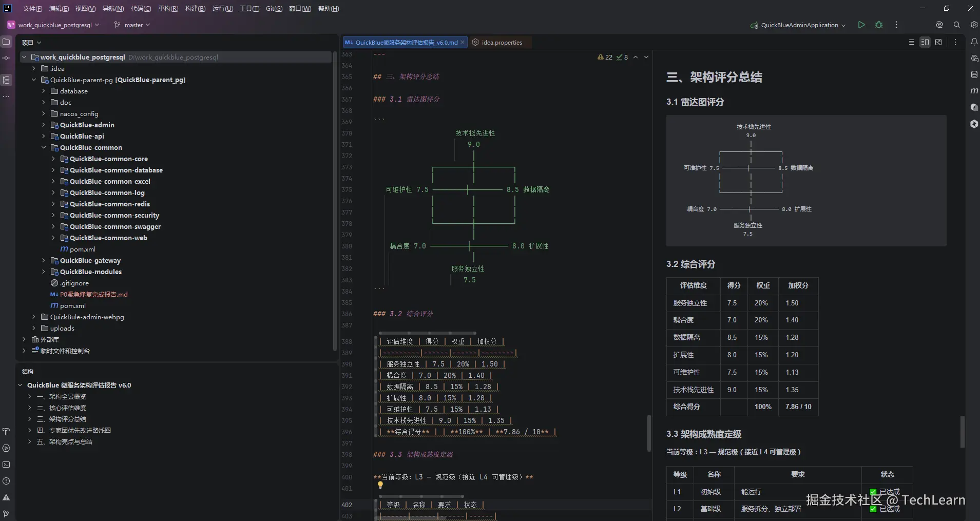This screenshot has width=980, height=521.
Task: Open QuickBlueAdminApplication run configuration dropdown
Action: (x=798, y=25)
